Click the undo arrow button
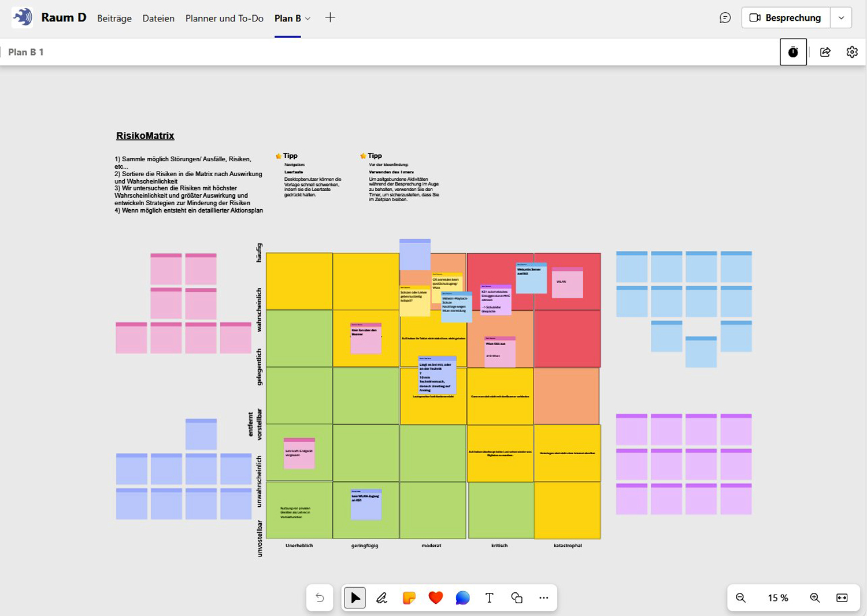 [320, 598]
